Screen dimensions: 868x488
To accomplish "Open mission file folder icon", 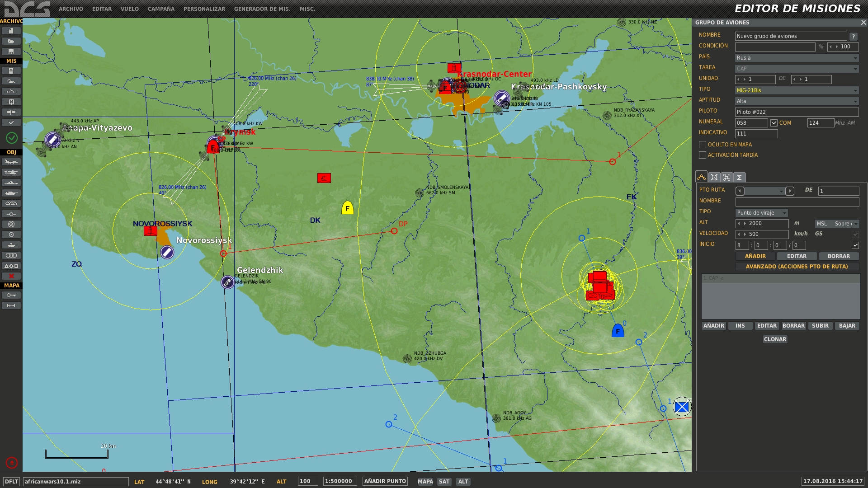I will click(11, 41).
